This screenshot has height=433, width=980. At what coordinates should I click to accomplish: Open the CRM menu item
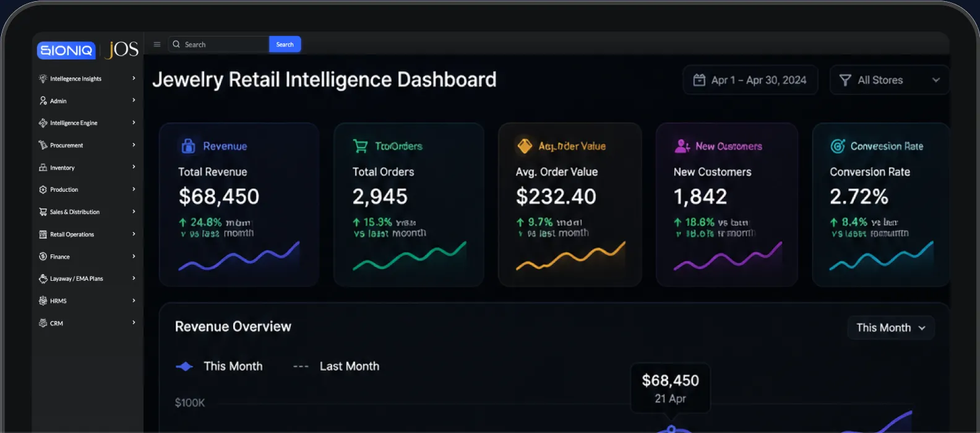pos(87,324)
